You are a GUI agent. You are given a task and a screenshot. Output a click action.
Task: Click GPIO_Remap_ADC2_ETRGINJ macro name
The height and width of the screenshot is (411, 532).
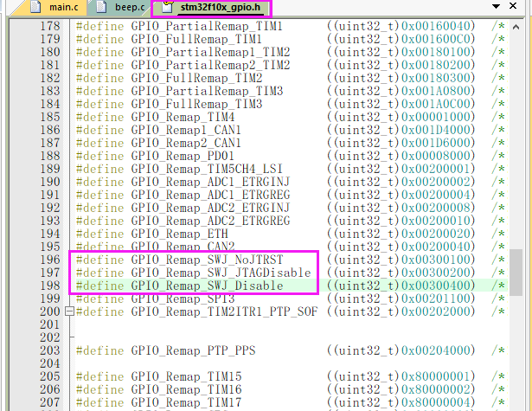pos(210,208)
